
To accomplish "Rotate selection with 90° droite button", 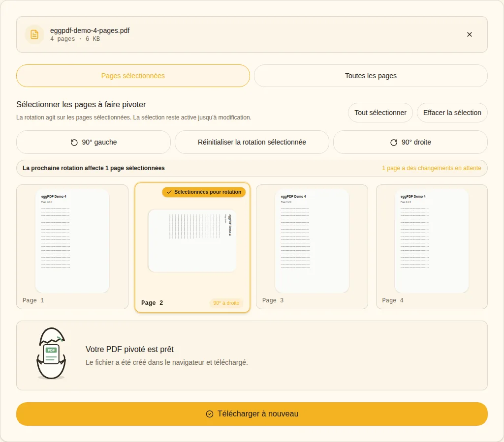I will (410, 142).
